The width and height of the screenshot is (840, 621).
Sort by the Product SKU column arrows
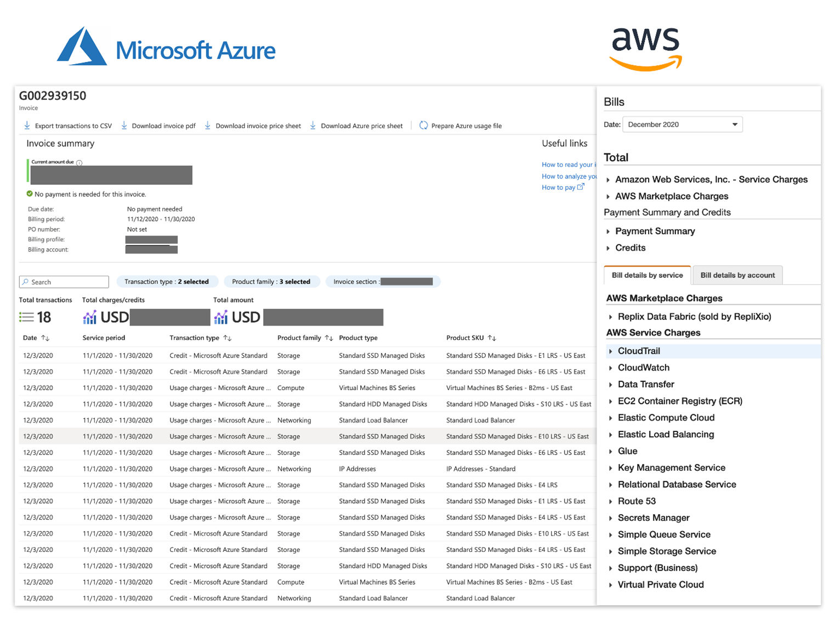[492, 338]
